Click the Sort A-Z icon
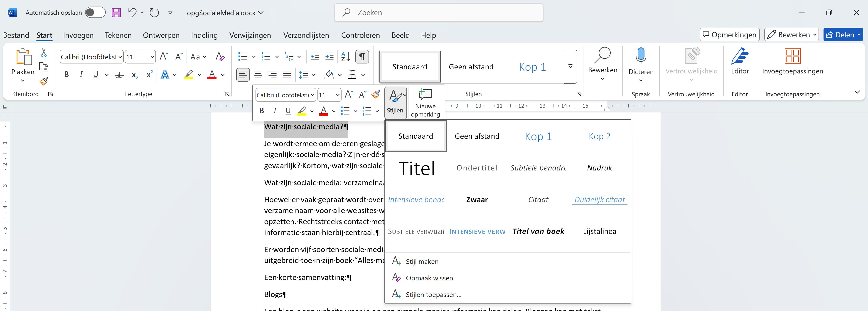The width and height of the screenshot is (868, 311). [x=345, y=56]
